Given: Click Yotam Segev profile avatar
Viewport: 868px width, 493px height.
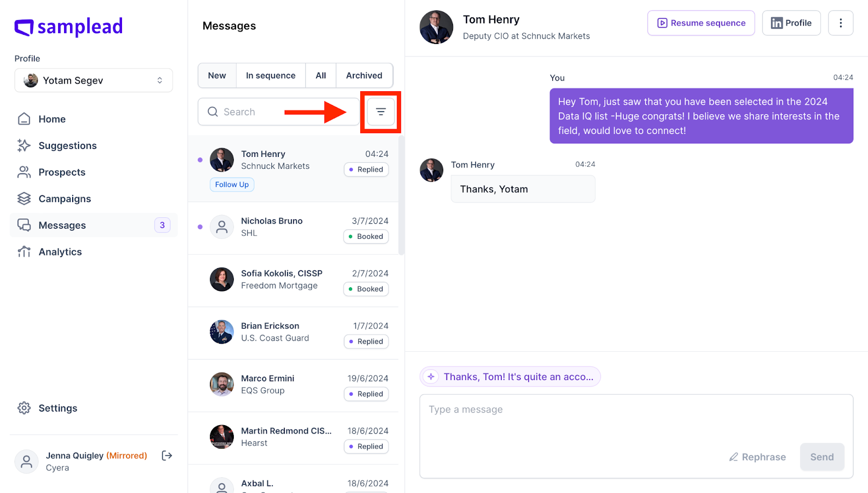Looking at the screenshot, I should point(31,80).
